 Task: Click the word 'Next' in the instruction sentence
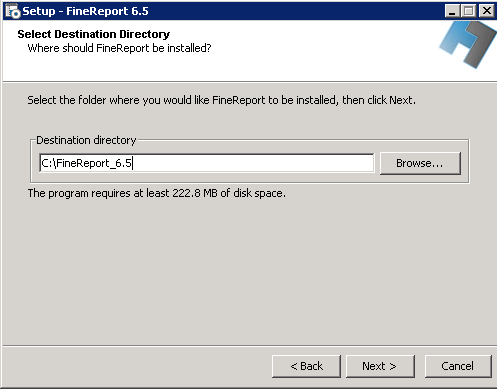pos(401,100)
